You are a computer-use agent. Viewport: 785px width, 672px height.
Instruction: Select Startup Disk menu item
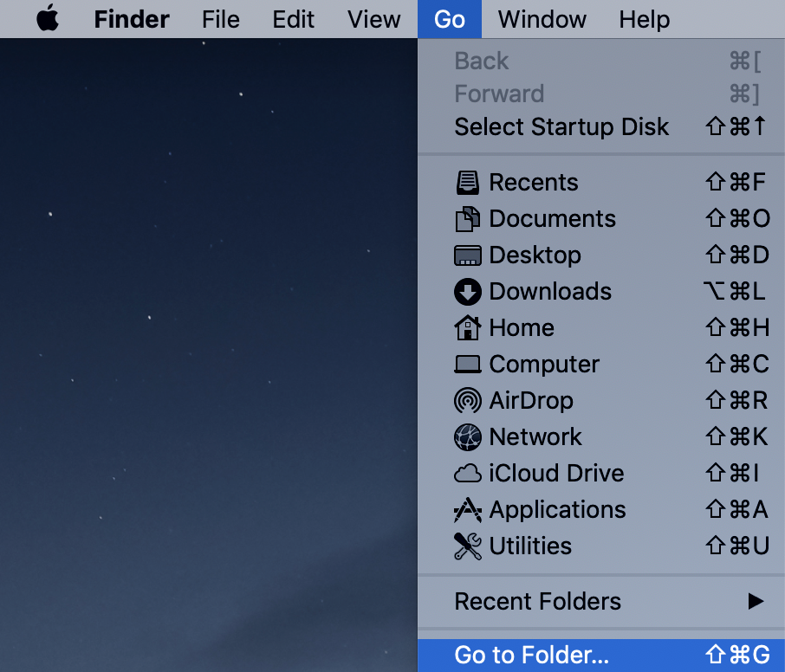tap(601, 126)
